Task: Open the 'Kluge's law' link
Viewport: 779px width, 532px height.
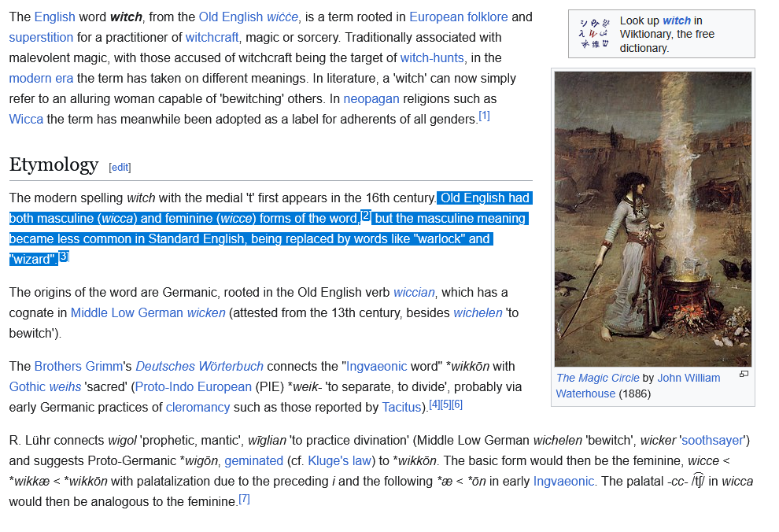Action: point(340,460)
